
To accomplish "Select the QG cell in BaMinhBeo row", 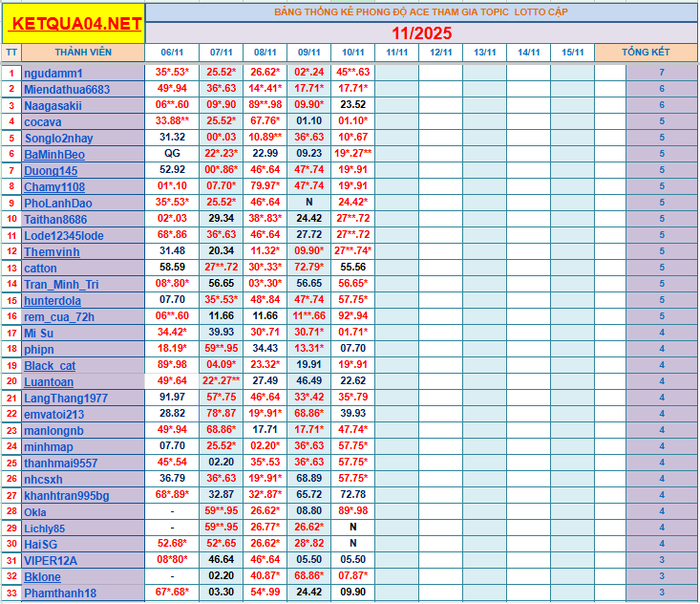I will (x=172, y=154).
